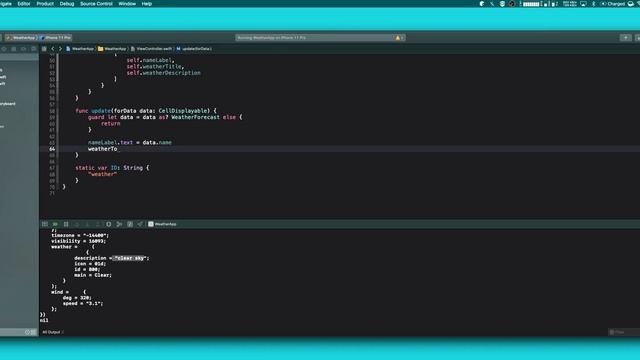Image resolution: width=640 pixels, height=360 pixels.
Task: Open the Library plus button
Action: pyautogui.click(x=625, y=38)
